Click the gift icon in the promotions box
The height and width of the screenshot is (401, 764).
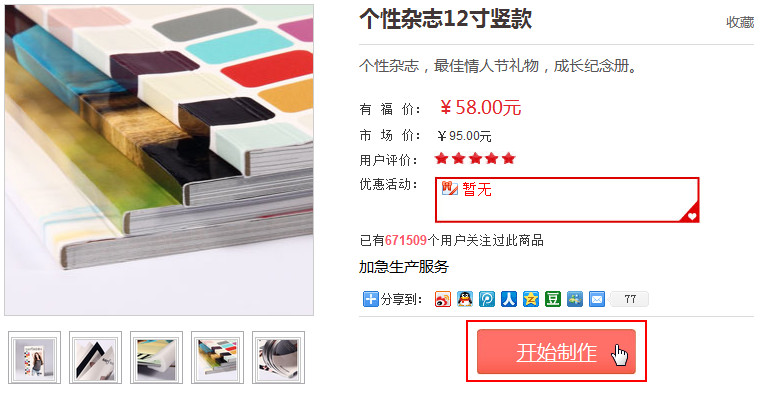pyautogui.click(x=449, y=188)
